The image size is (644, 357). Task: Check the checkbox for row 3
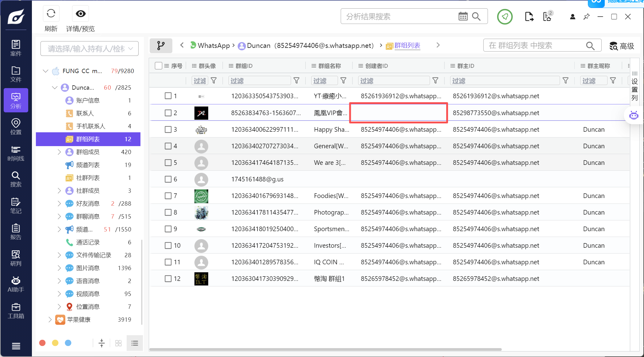coord(168,130)
